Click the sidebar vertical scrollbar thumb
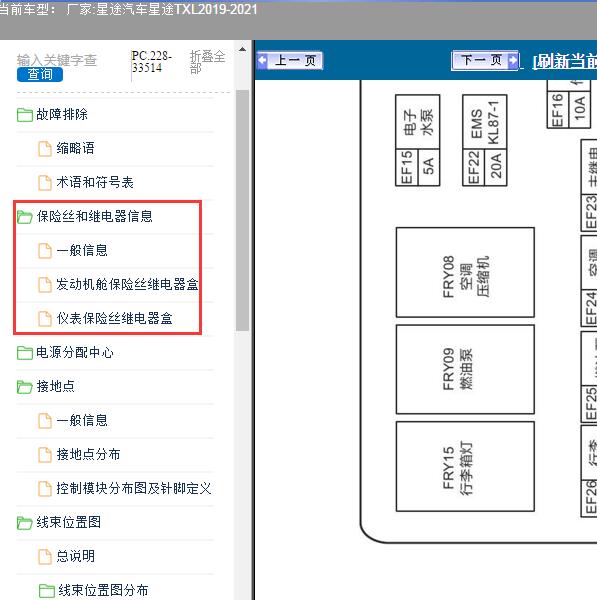 tap(242, 210)
